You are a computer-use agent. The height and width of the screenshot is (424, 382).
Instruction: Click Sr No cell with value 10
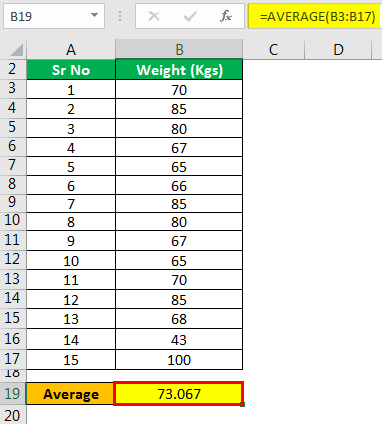(71, 260)
